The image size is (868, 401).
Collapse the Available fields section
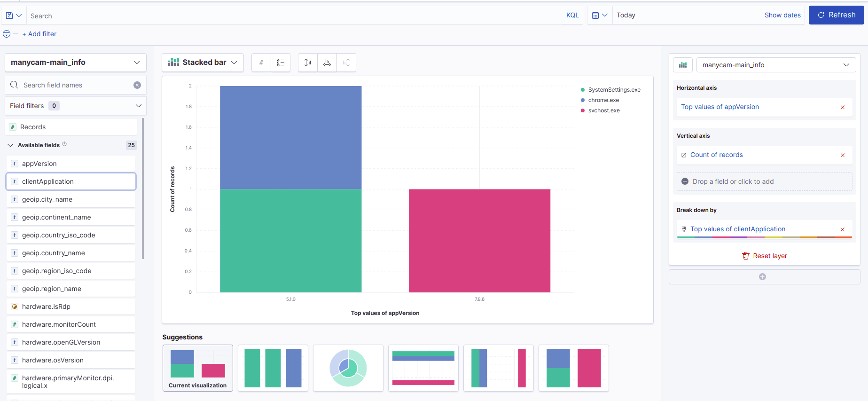click(x=10, y=145)
